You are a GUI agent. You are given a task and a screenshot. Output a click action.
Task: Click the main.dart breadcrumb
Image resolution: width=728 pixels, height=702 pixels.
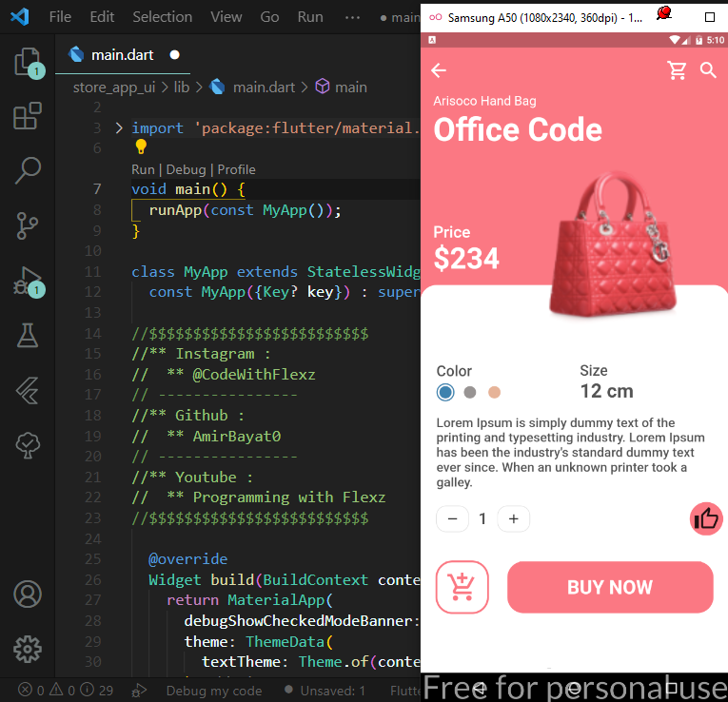264,88
